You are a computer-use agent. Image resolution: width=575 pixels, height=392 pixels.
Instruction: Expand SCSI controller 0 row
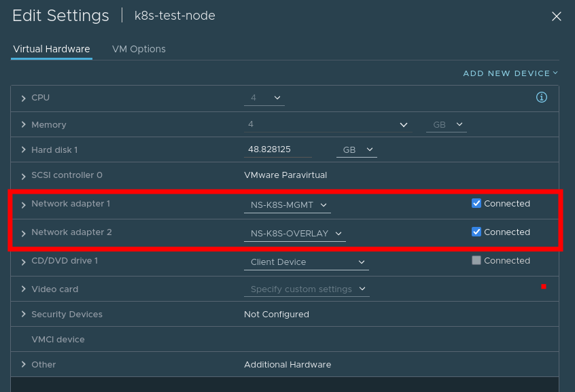(24, 177)
